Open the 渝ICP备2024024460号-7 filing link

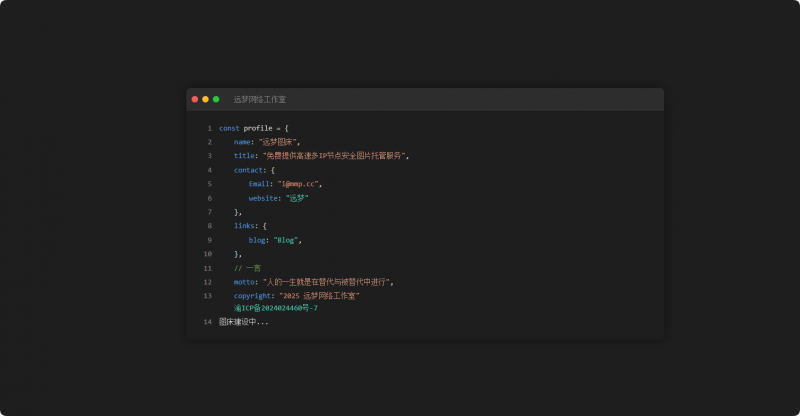276,308
